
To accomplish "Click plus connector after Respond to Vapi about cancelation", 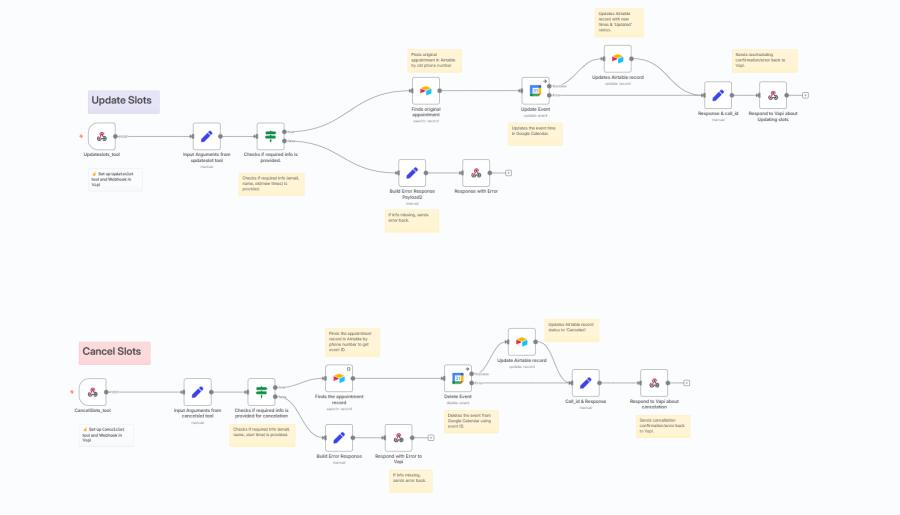I will pyautogui.click(x=686, y=383).
